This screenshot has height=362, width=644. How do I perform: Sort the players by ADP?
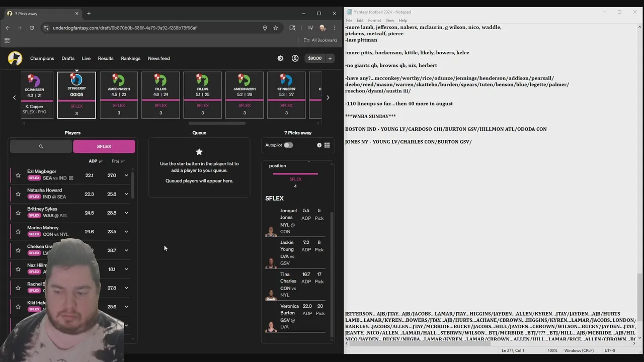[96, 161]
